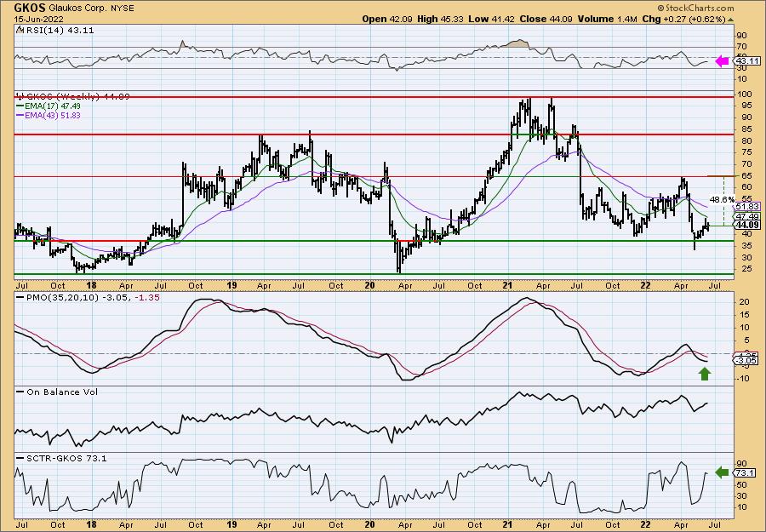
Task: Click the 47.49 price tag on right axis
Action: click(x=747, y=216)
